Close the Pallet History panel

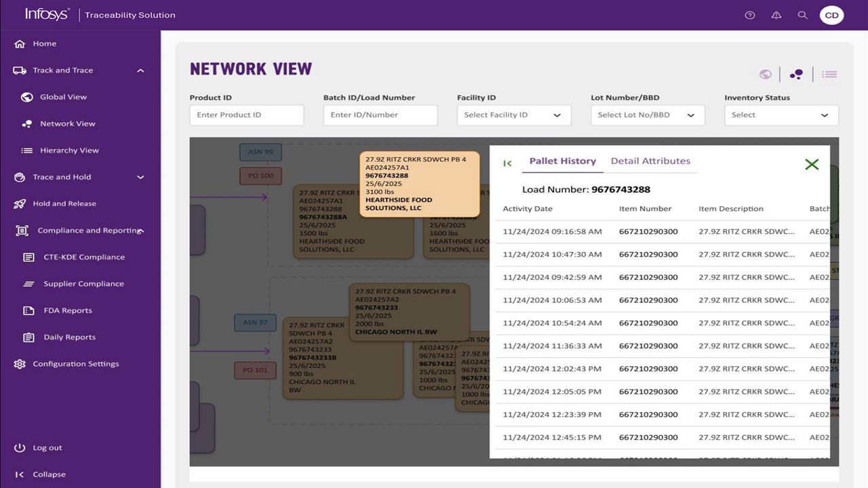point(812,164)
